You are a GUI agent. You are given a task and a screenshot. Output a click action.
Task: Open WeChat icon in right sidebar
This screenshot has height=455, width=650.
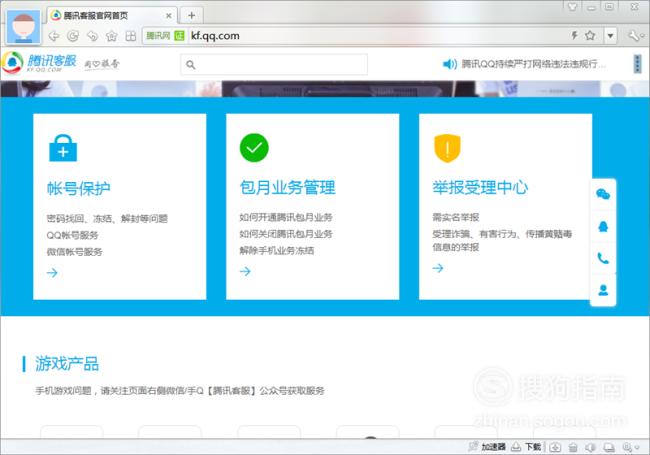click(603, 194)
